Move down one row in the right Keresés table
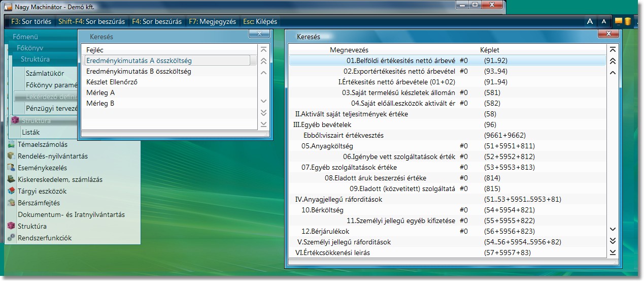Screen dimensions: 644x282 (x=613, y=230)
